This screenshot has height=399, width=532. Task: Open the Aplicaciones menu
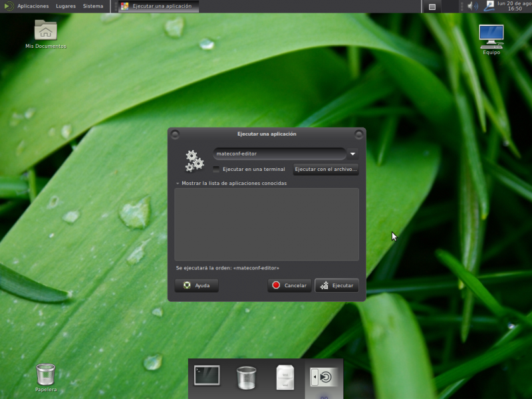pyautogui.click(x=33, y=6)
